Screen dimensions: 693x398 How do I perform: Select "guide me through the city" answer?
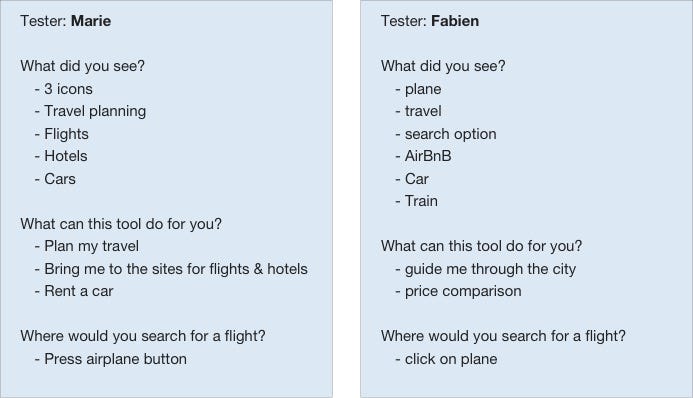pyautogui.click(x=490, y=269)
